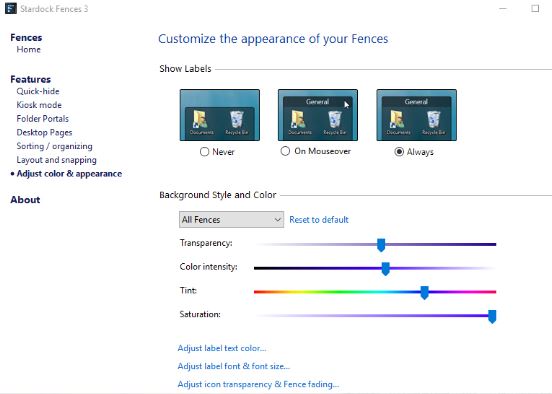Open Adjust icon transparency & Fence fading link
552x394 pixels.
258,384
